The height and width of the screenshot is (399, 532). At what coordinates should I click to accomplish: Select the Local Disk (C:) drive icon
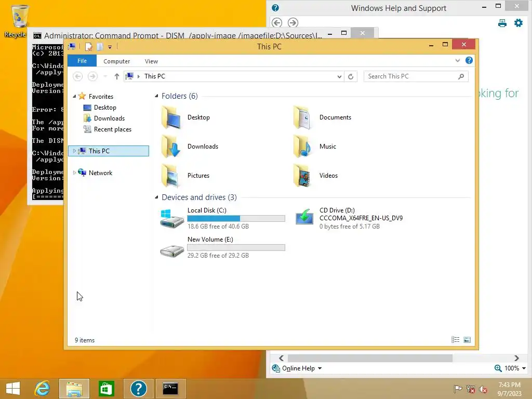(171, 219)
